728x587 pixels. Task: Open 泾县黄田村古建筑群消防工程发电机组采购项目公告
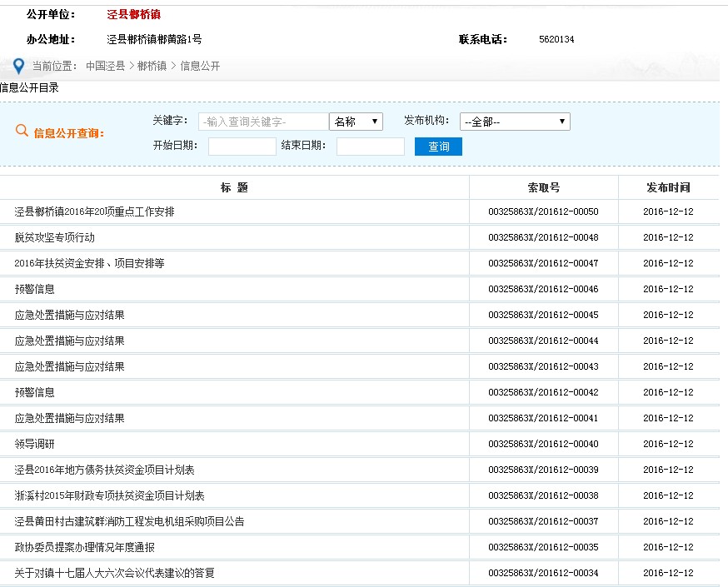130,521
